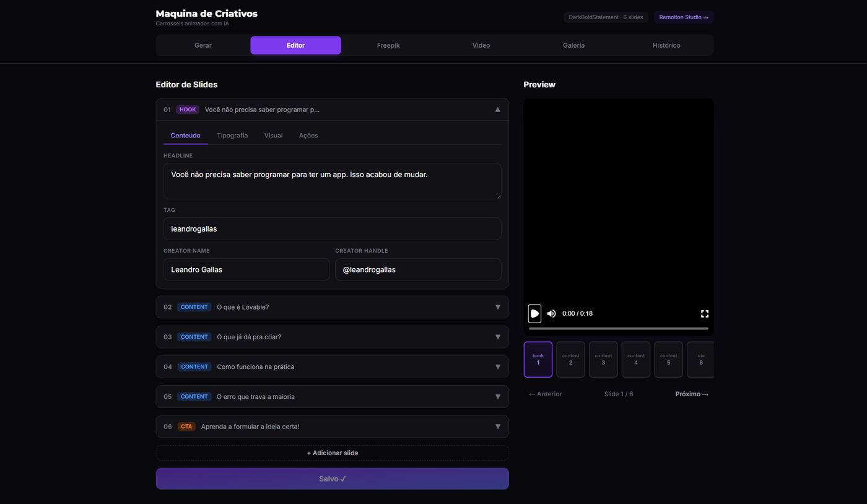Screen dimensions: 867x504
Task: Select content 3 slide thumbnail
Action: click(x=603, y=360)
